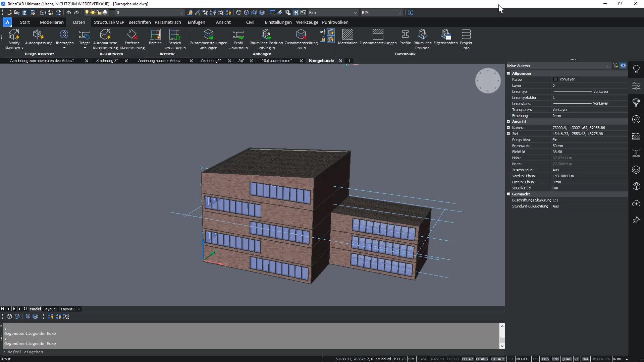The height and width of the screenshot is (362, 644).
Task: Toggle POLAR tracking in status bar
Action: coord(467,359)
